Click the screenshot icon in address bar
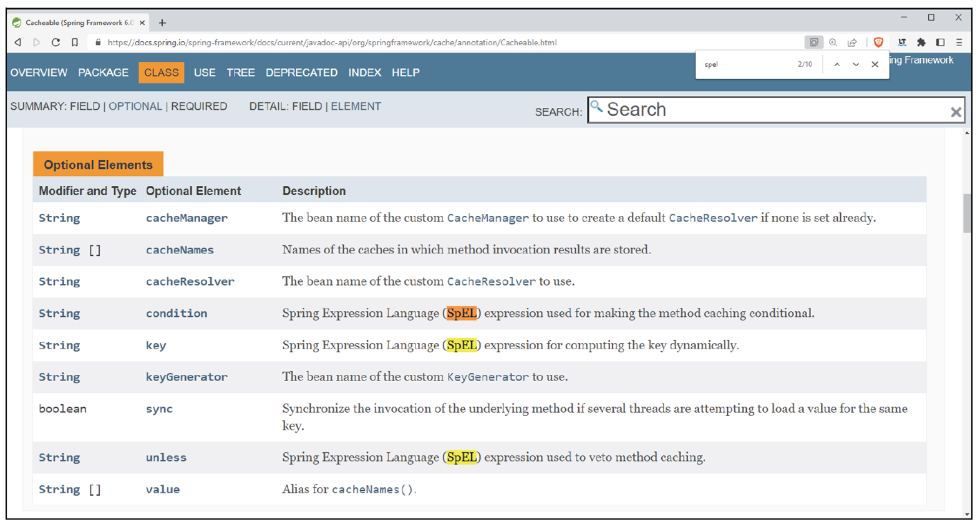 (814, 42)
